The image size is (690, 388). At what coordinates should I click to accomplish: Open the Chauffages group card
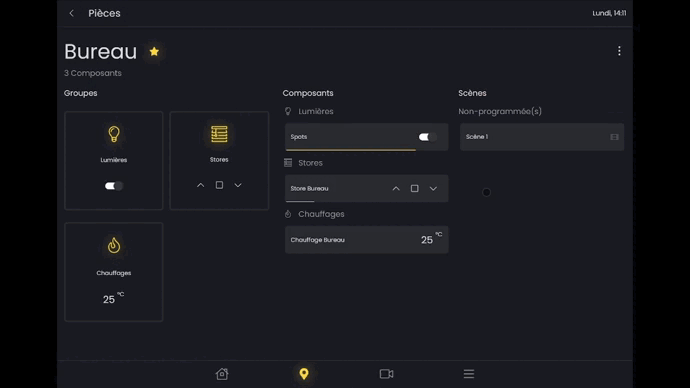(114, 272)
